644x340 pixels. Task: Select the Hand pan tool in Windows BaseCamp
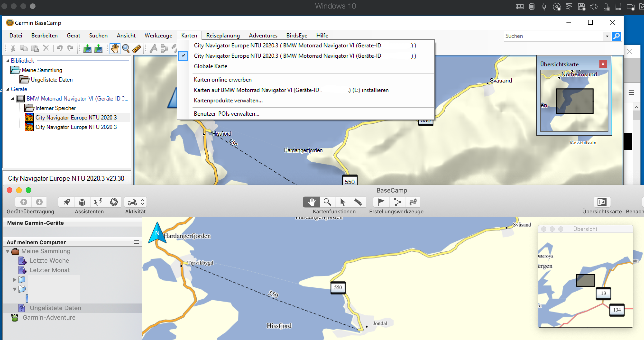tap(115, 49)
